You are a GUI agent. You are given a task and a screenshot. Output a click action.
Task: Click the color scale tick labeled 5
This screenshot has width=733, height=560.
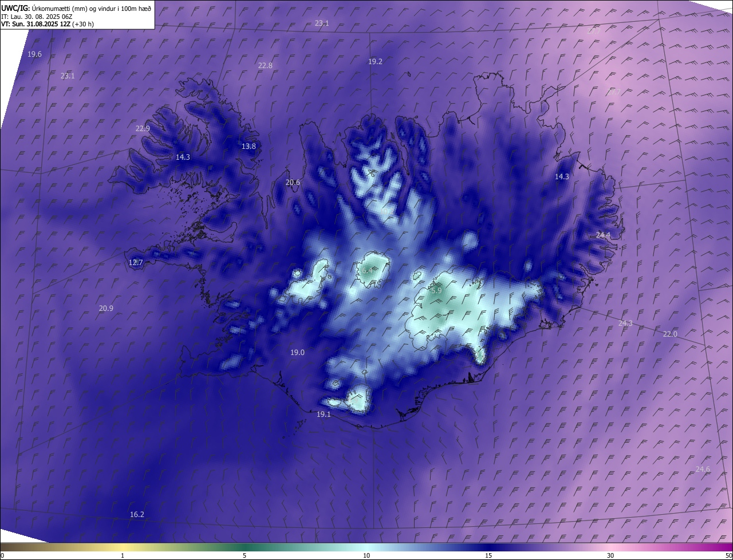pos(245,555)
